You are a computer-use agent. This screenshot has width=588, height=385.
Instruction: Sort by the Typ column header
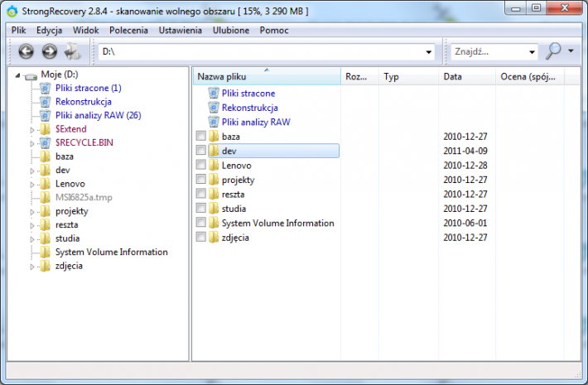point(408,76)
